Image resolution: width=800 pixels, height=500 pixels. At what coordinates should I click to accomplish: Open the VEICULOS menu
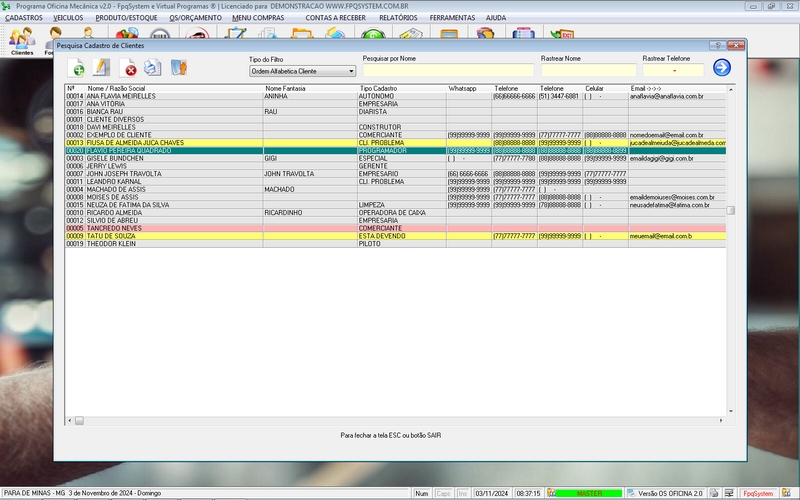click(x=68, y=17)
